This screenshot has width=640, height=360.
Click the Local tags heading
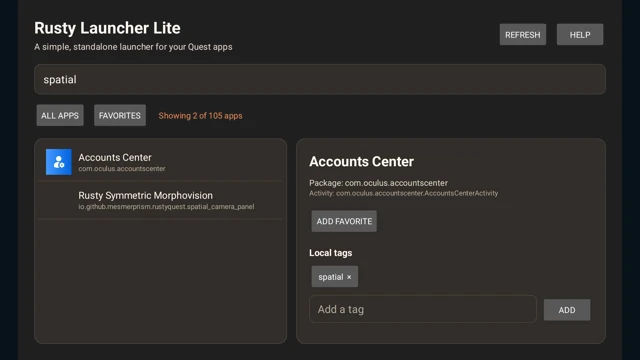[331, 253]
